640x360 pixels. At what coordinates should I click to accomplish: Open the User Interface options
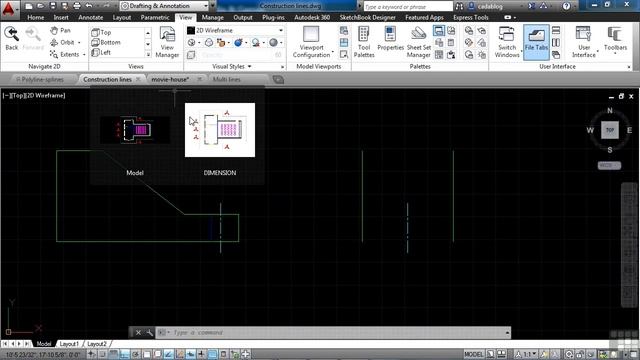584,42
